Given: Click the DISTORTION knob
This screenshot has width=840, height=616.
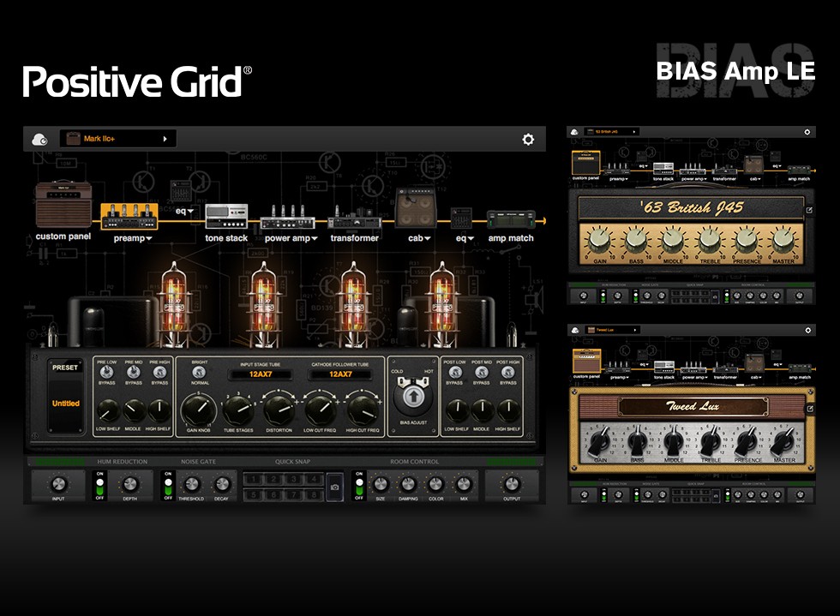Looking at the screenshot, I should [x=279, y=410].
